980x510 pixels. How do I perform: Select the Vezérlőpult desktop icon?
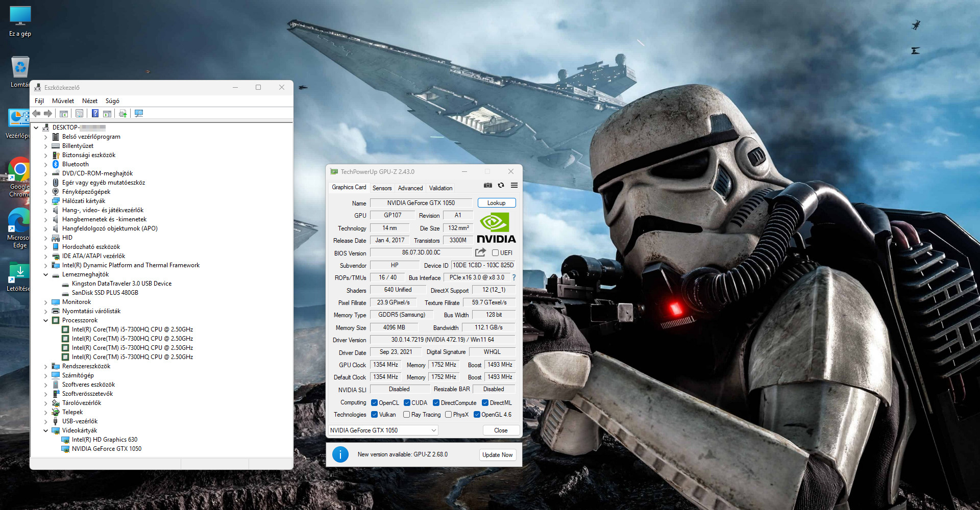coord(19,124)
